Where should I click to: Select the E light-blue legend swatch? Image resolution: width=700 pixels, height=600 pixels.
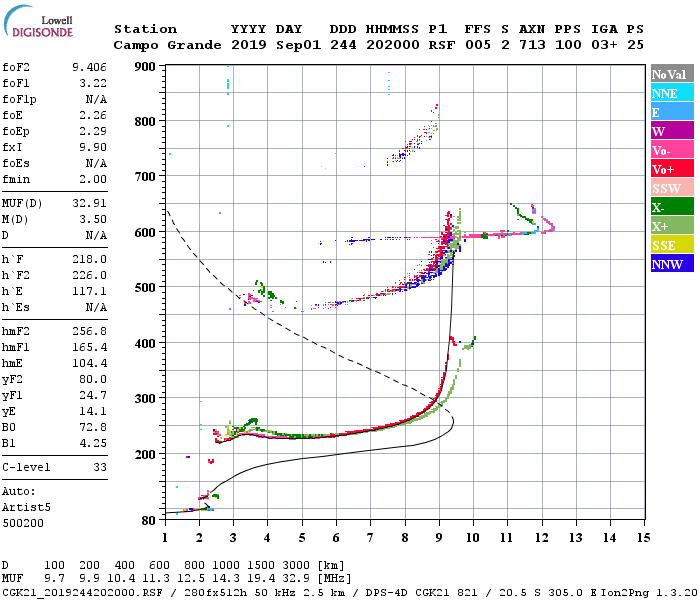tap(672, 111)
